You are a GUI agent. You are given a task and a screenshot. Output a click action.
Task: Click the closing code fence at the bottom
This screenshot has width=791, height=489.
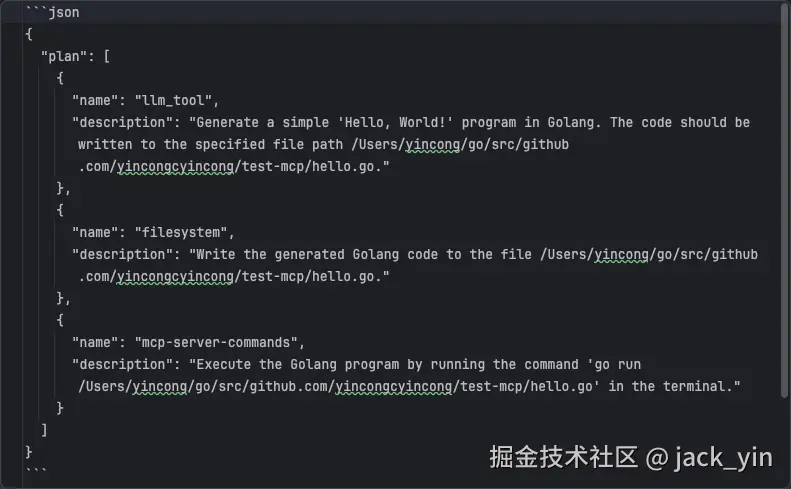[36, 472]
